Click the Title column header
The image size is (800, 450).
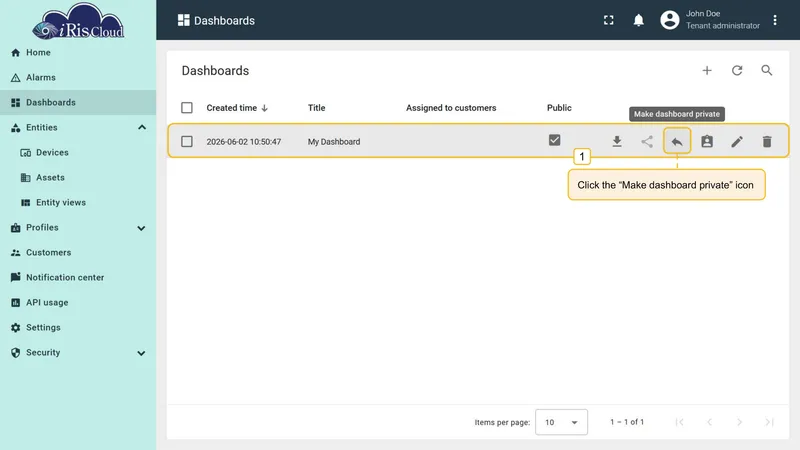pos(316,108)
